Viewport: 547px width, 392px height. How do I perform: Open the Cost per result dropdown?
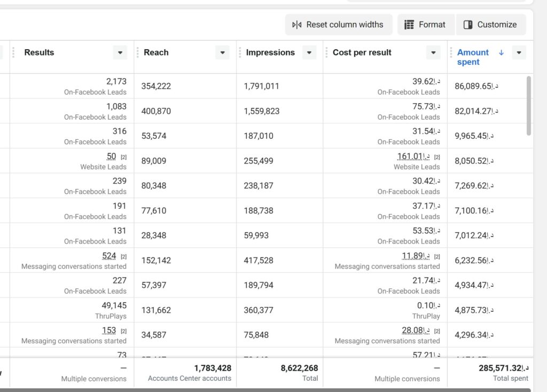coord(433,53)
